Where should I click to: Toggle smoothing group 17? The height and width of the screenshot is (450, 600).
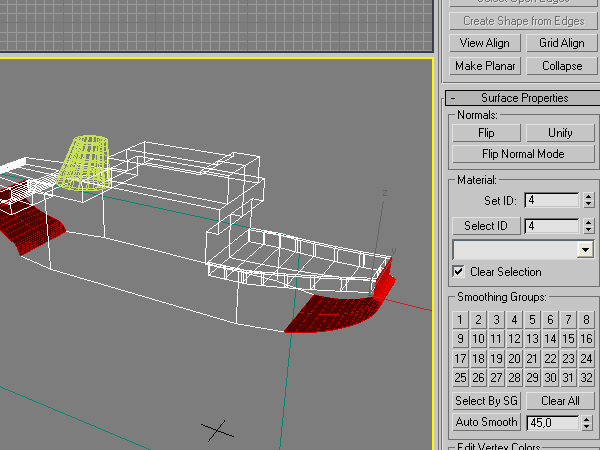point(460,359)
